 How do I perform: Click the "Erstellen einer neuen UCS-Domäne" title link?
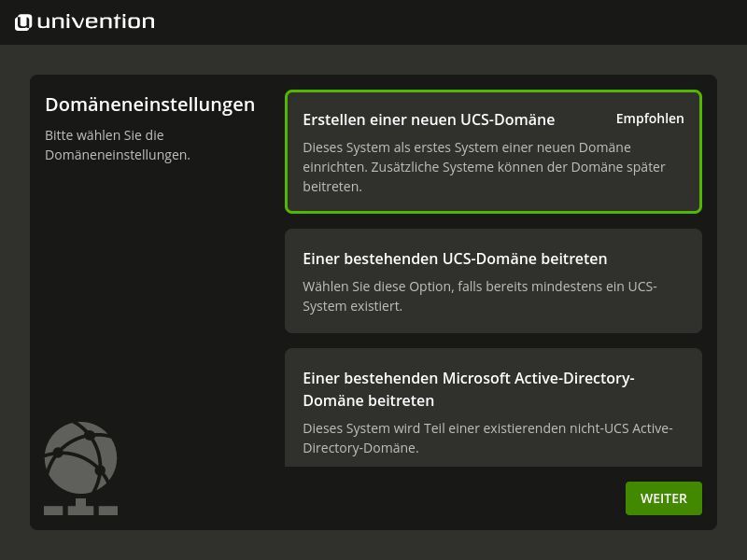click(x=429, y=119)
